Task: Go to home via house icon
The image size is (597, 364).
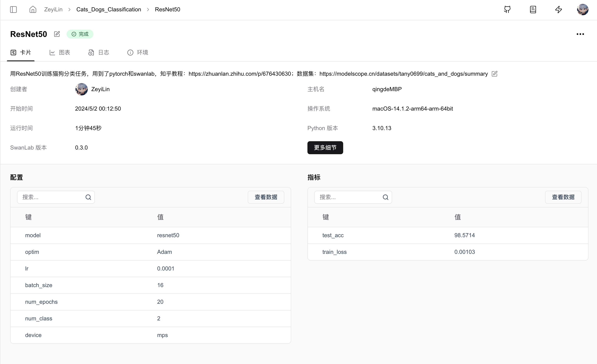Action: (33, 10)
